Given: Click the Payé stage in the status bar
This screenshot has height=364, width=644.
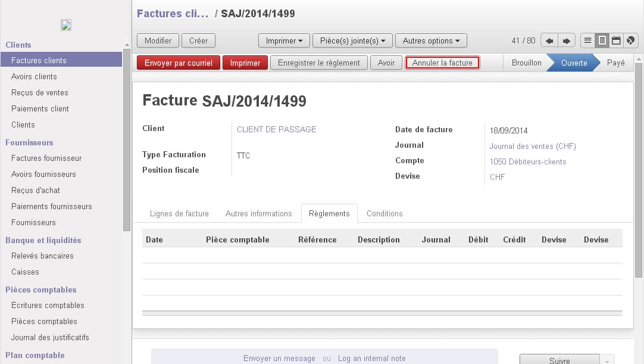Looking at the screenshot, I should tap(616, 62).
